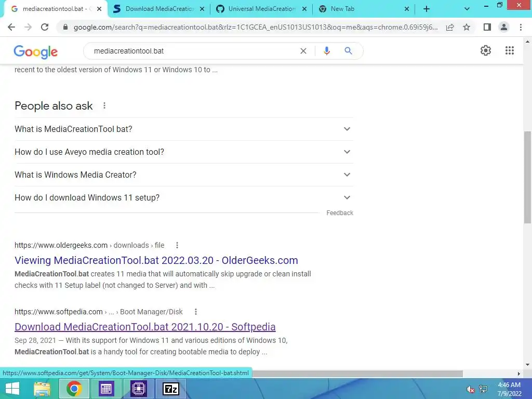Switch to Universal MediaCreation GitHub tab
Viewport: 532px width, 399px height.
(x=262, y=9)
